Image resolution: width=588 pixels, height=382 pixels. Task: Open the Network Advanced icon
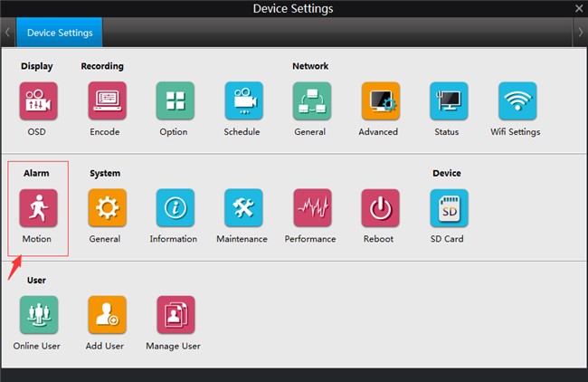381,101
